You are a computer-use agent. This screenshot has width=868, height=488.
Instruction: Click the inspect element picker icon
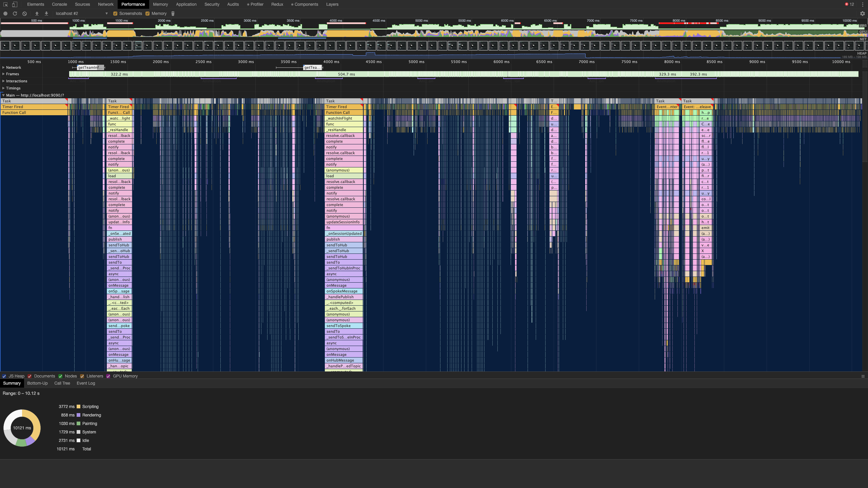point(5,4)
